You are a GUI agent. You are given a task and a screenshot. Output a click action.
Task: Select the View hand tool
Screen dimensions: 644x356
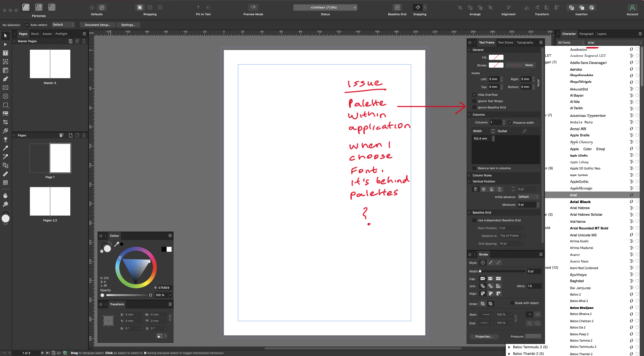coord(5,195)
